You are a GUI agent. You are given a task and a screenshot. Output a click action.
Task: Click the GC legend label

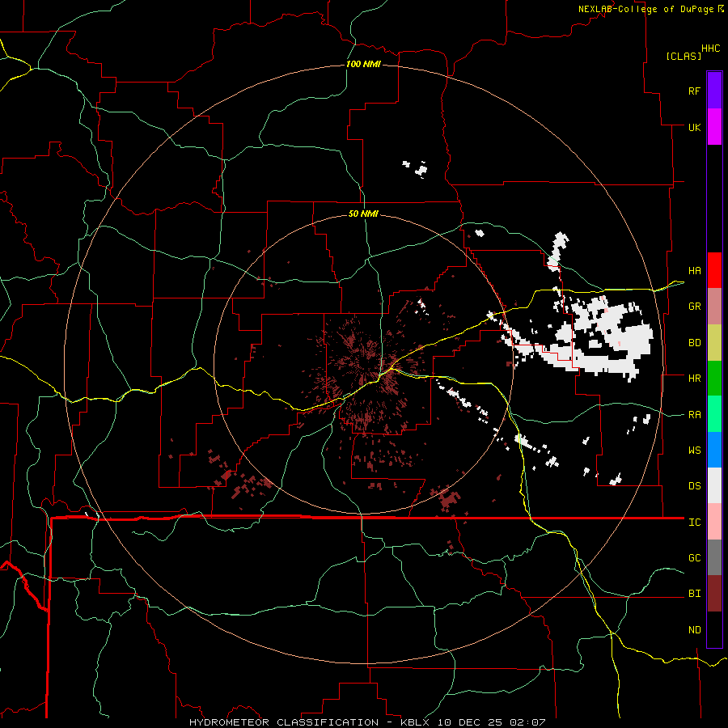[695, 558]
